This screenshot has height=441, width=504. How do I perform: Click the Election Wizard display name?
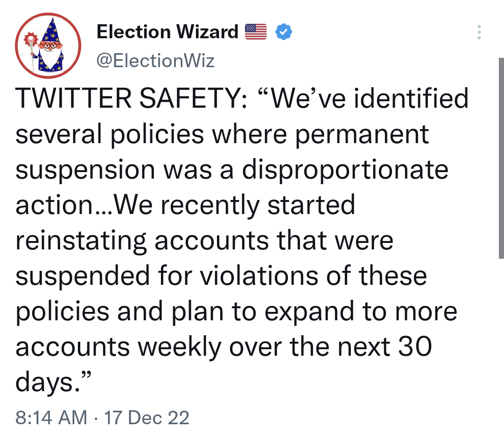167,32
